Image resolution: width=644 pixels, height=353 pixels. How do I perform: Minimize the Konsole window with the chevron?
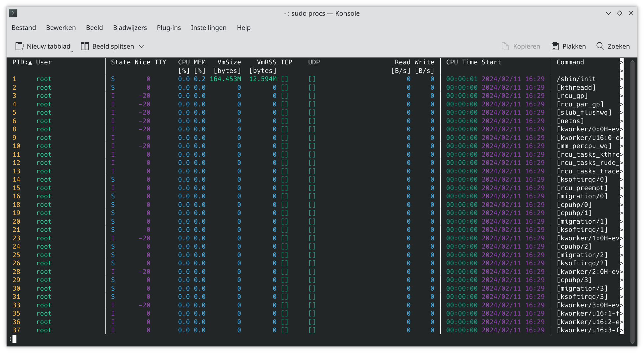609,13
